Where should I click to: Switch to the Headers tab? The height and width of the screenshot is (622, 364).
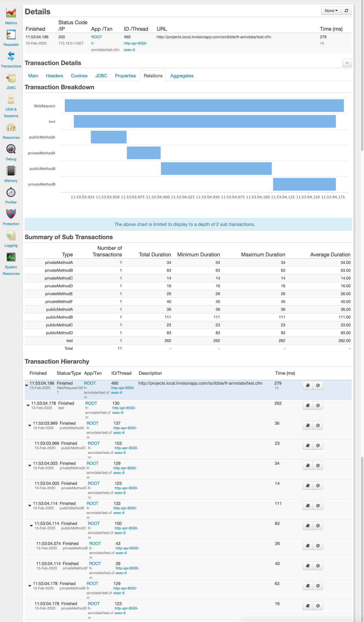[x=54, y=76]
